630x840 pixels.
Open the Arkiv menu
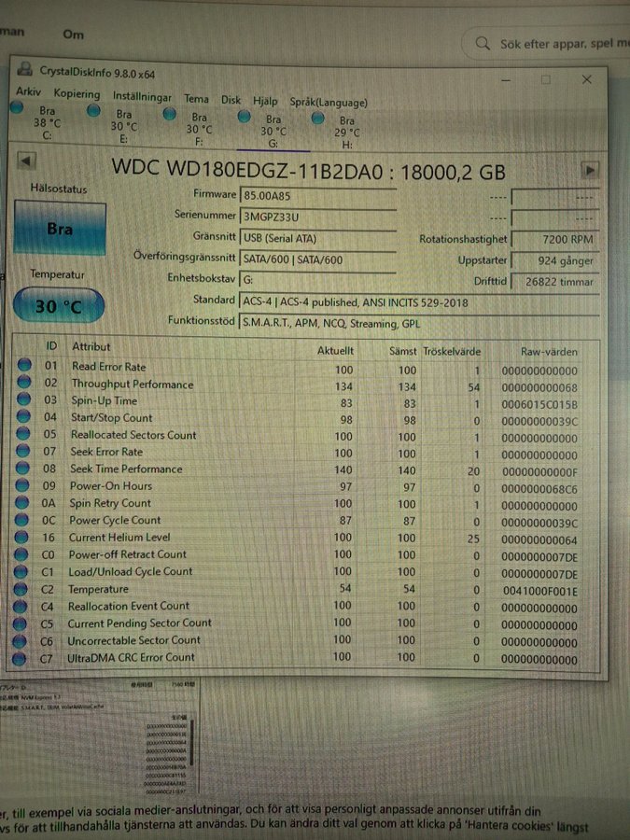click(28, 91)
